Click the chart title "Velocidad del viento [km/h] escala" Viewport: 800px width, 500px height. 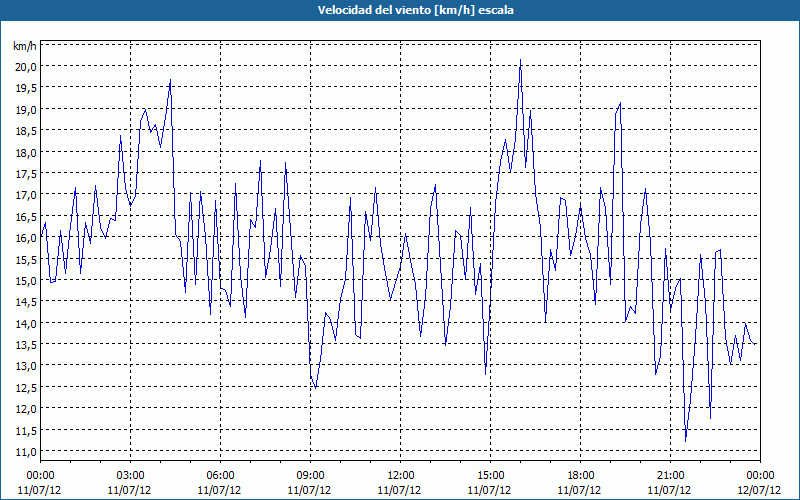[415, 10]
